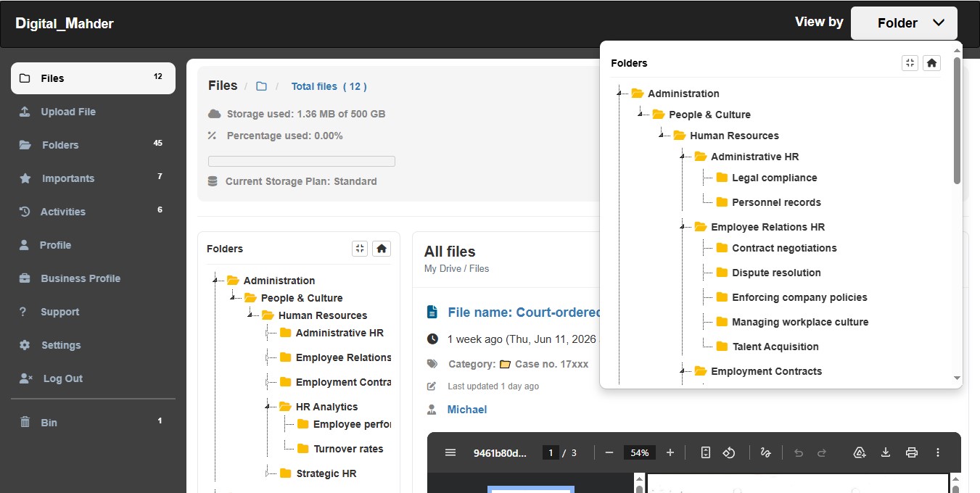Select Contract negotiations folder in popup
The image size is (980, 493).
point(784,248)
